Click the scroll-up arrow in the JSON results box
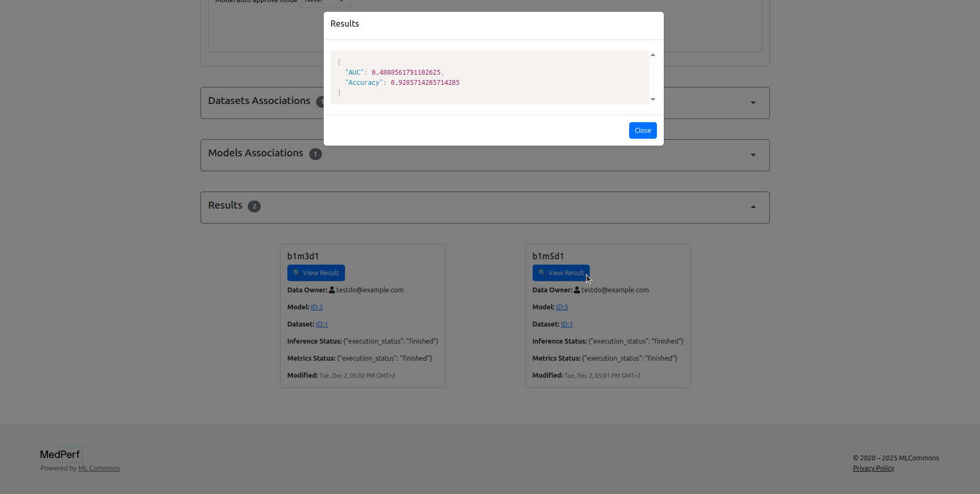This screenshot has width=980, height=494. click(653, 55)
